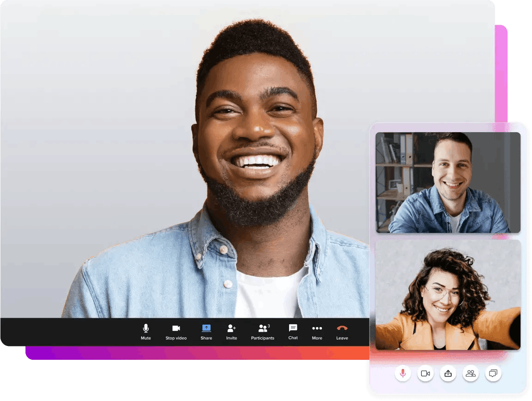Select the video tile of man with bookshelf
This screenshot has height=401, width=532.
(x=448, y=182)
